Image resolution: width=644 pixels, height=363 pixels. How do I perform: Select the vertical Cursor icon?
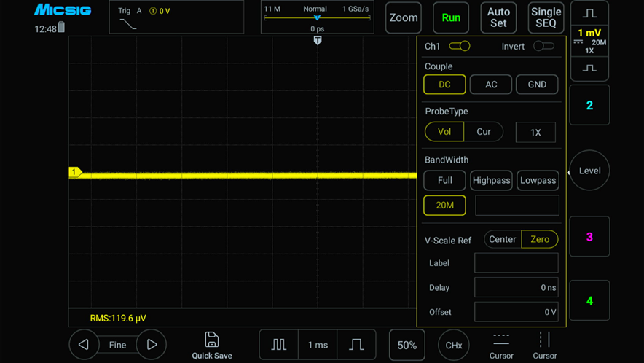click(544, 340)
